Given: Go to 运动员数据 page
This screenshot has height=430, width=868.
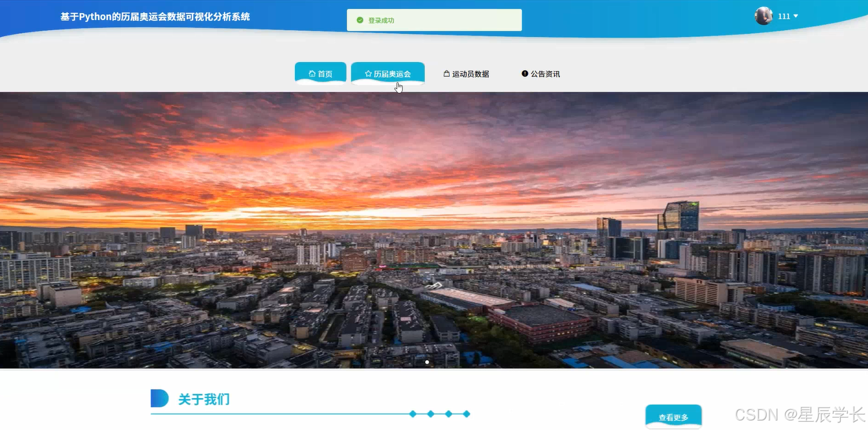Looking at the screenshot, I should pos(466,74).
